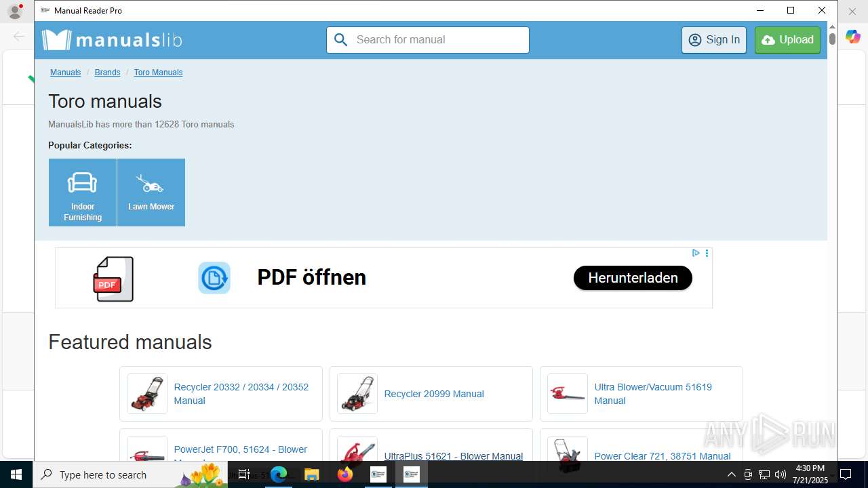Click the Featured manuals heading
The height and width of the screenshot is (488, 868).
130,342
